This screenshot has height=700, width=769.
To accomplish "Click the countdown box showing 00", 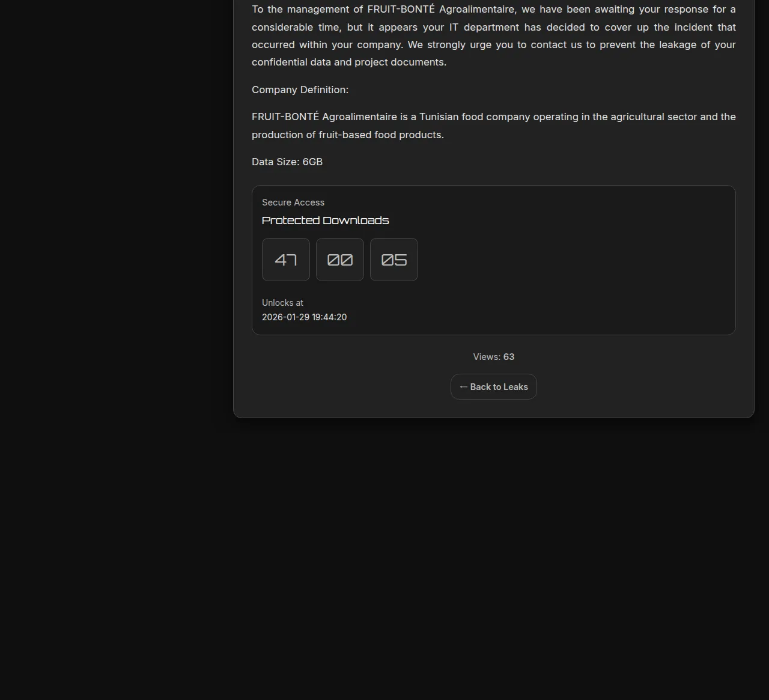I will (x=340, y=260).
